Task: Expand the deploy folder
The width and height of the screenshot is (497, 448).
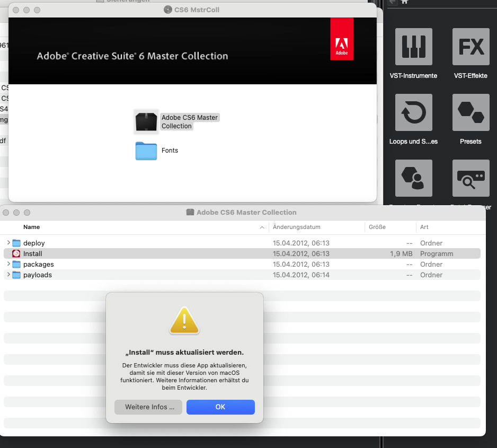Action: point(8,243)
